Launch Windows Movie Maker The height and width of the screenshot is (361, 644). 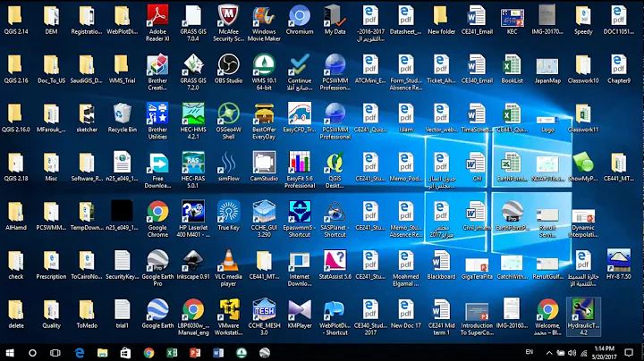(x=264, y=23)
